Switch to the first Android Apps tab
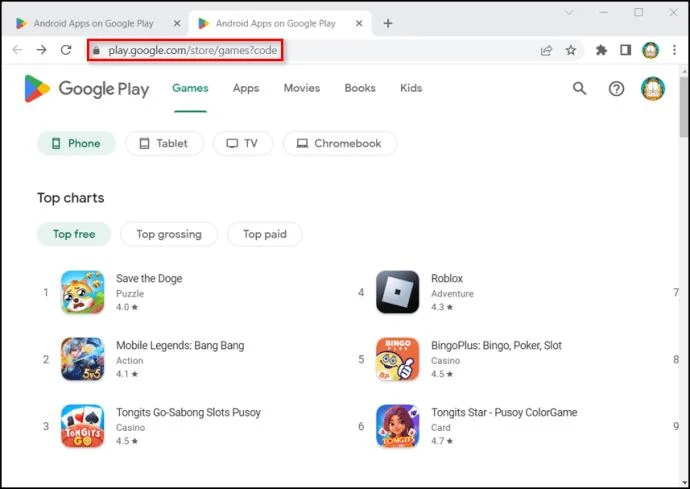The height and width of the screenshot is (489, 690). pos(95,23)
